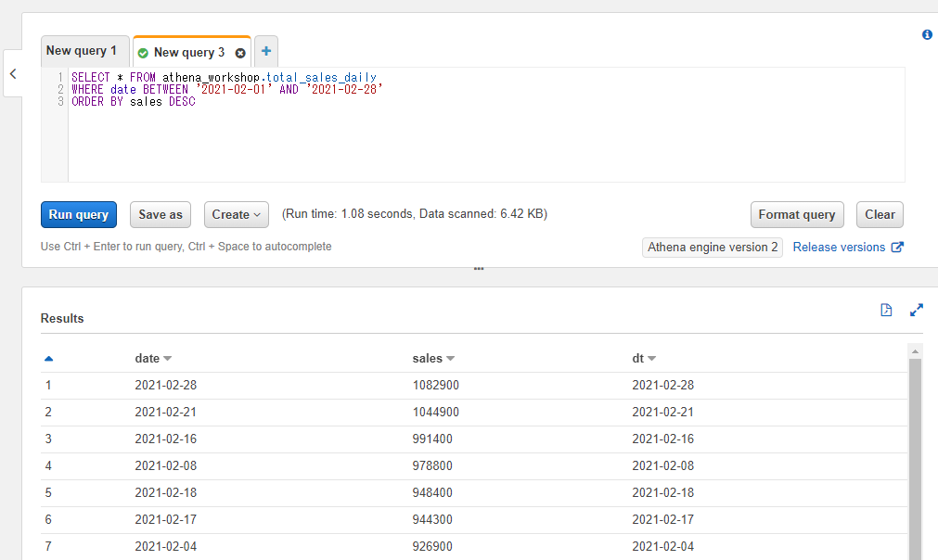Click the ORDER BY sales DESC line
The width and height of the screenshot is (938, 560).
pos(134,102)
